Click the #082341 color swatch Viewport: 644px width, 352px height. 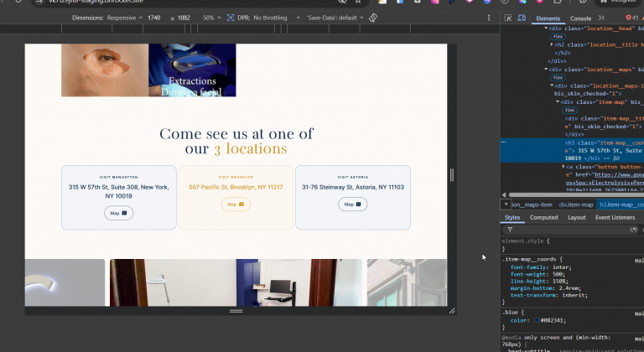click(x=537, y=320)
